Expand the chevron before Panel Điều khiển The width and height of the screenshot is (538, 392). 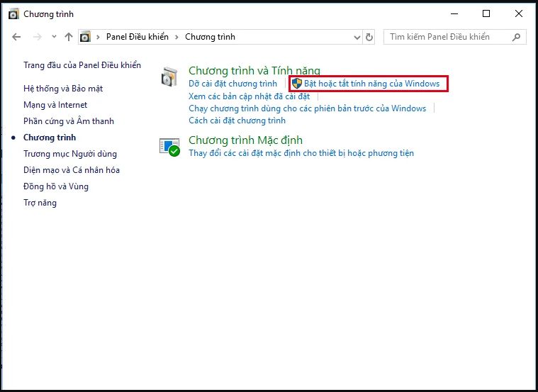[x=98, y=37]
